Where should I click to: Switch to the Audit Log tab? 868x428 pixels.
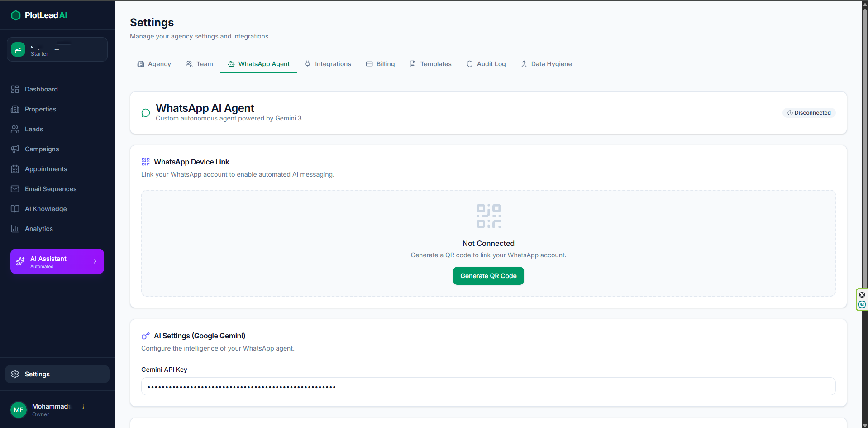click(x=486, y=64)
